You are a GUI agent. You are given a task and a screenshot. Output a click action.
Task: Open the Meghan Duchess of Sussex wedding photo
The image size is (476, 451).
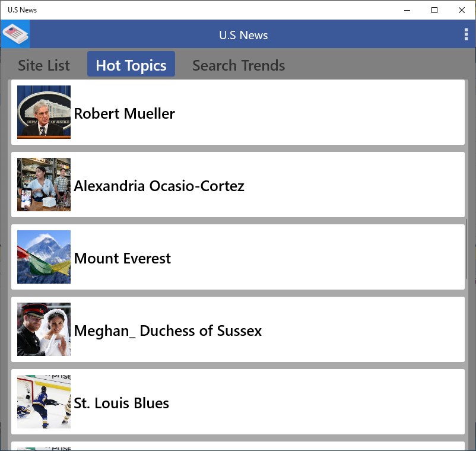click(x=44, y=329)
